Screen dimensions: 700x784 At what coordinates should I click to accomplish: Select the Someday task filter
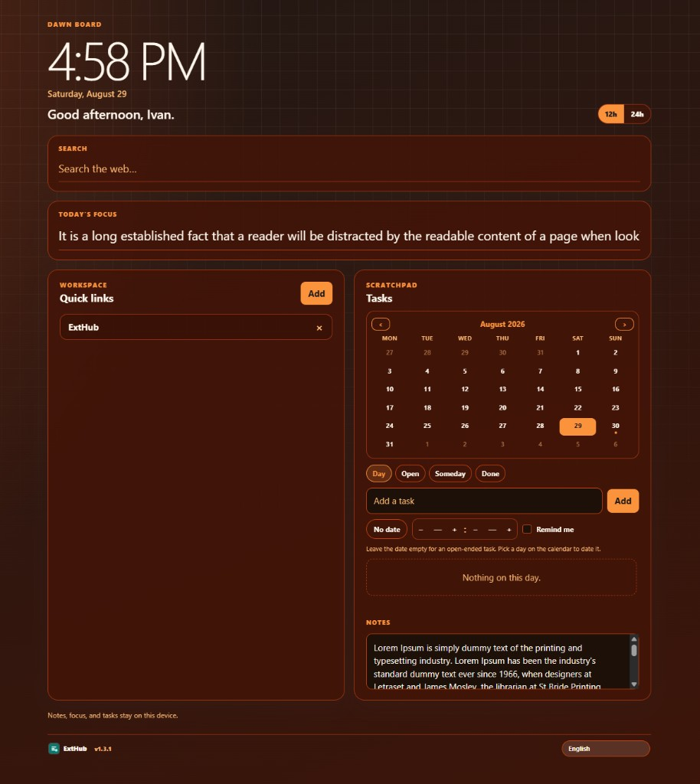click(x=450, y=473)
